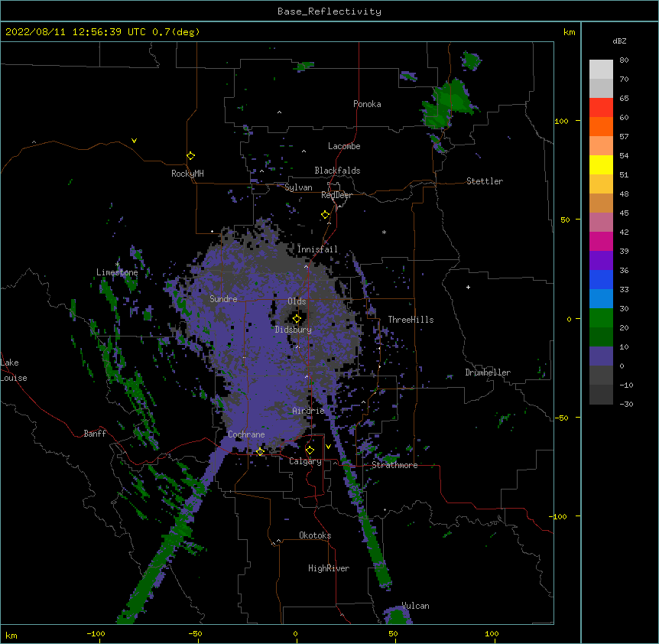Viewport: 659px width, 644px height.
Task: Select the yellow diamond marker between Olds and Didsbury
Action: (297, 318)
